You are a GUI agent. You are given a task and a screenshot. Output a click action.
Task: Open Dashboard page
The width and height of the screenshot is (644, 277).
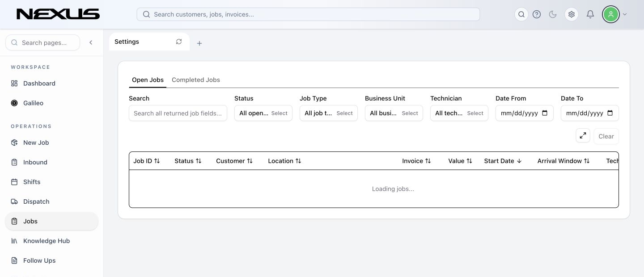tap(51, 84)
